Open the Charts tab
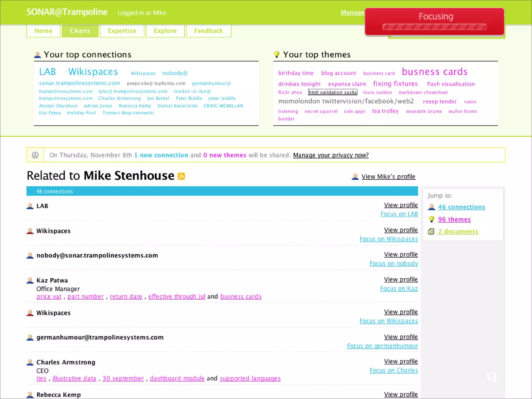Image resolution: width=532 pixels, height=399 pixels. 80,31
